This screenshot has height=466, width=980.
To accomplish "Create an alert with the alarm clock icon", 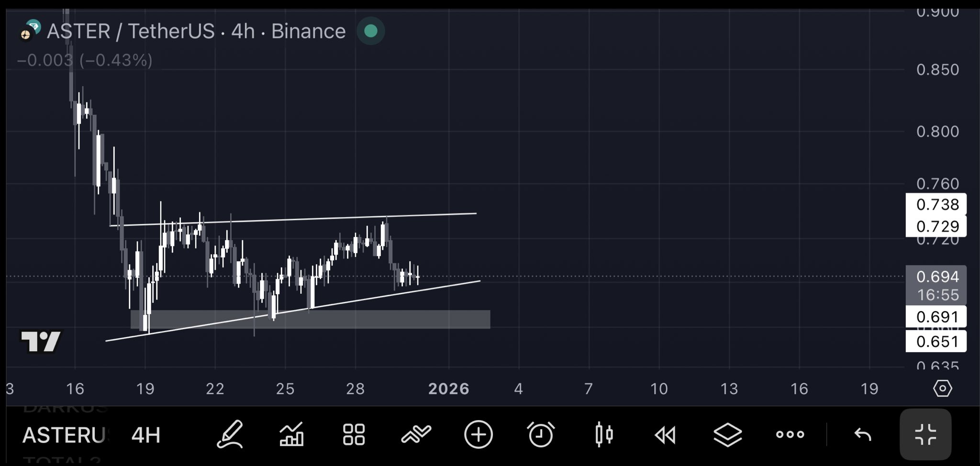I will (541, 434).
